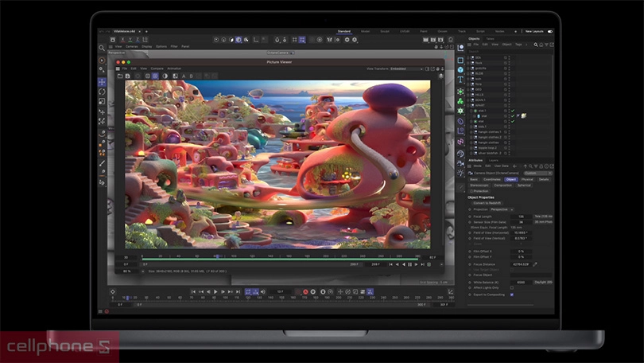Click Convert to Redshift button
The image size is (644, 363).
click(487, 203)
